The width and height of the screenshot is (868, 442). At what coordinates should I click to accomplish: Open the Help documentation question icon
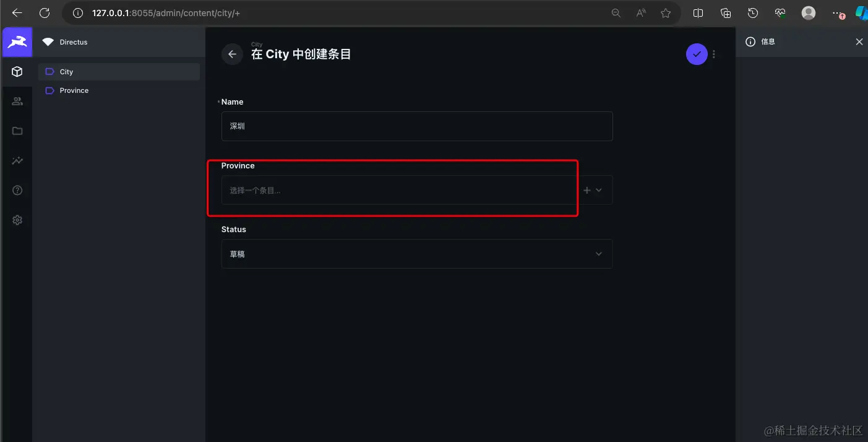pyautogui.click(x=17, y=191)
